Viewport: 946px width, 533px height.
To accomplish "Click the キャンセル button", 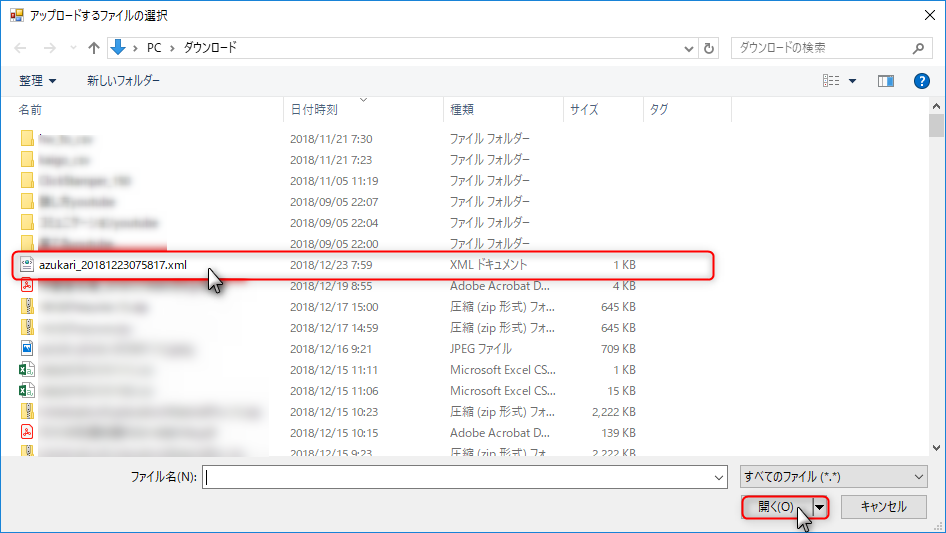I will click(883, 507).
